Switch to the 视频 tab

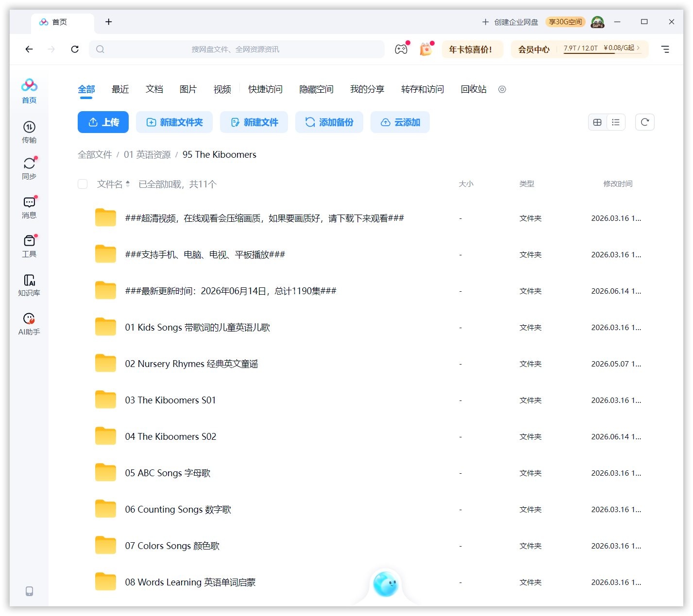(x=222, y=89)
